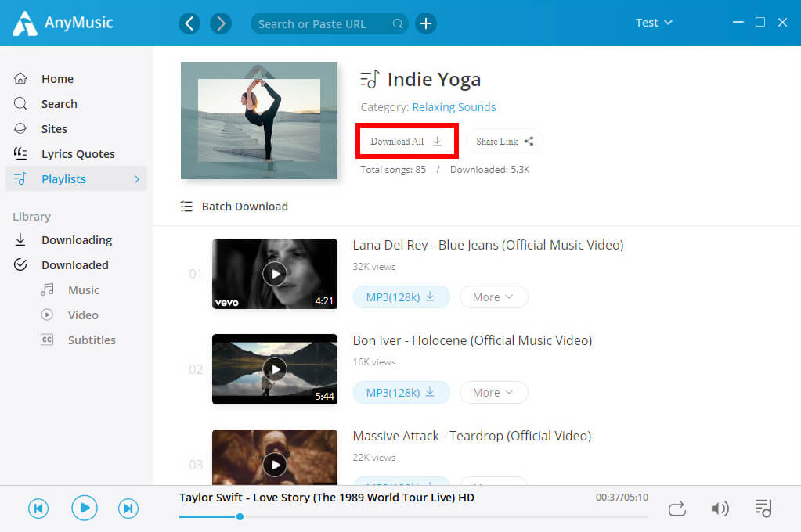Click the playback progress slider handle

[240, 516]
